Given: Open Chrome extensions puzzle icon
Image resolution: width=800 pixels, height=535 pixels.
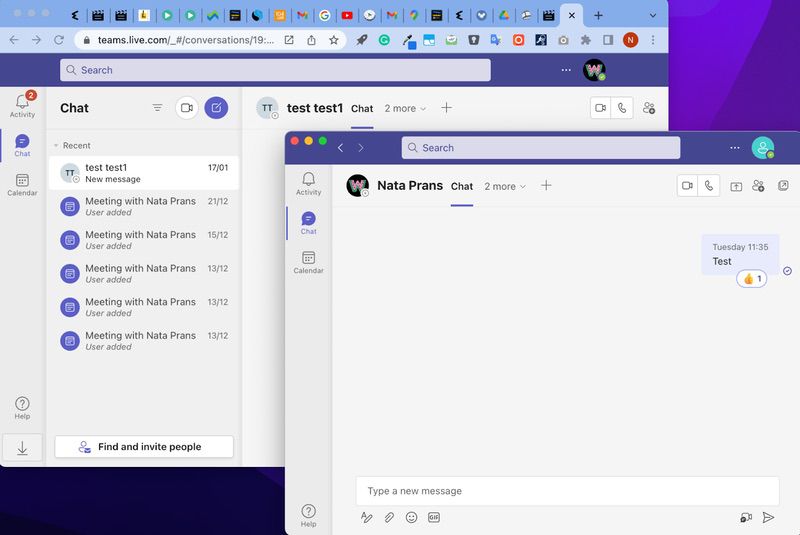Looking at the screenshot, I should pyautogui.click(x=586, y=40).
